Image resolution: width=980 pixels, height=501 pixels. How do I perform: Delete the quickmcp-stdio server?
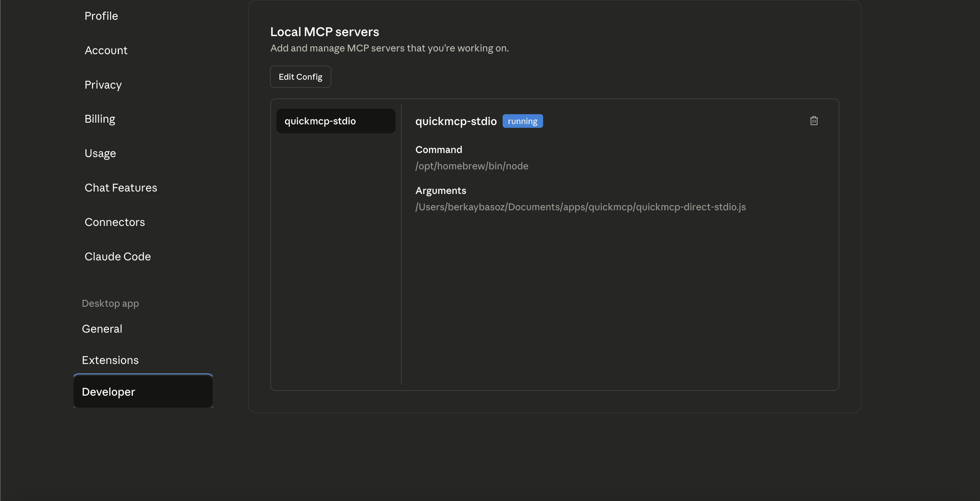click(x=814, y=121)
